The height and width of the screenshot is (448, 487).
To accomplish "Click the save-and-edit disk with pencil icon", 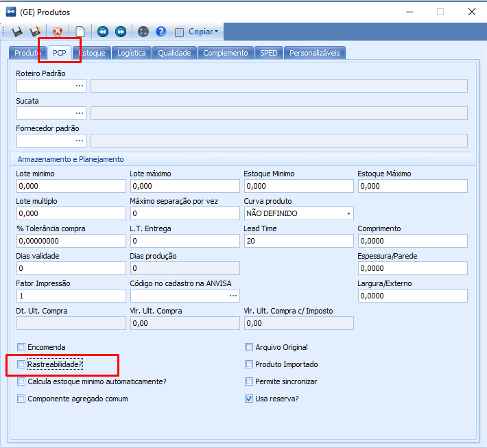I will [35, 32].
